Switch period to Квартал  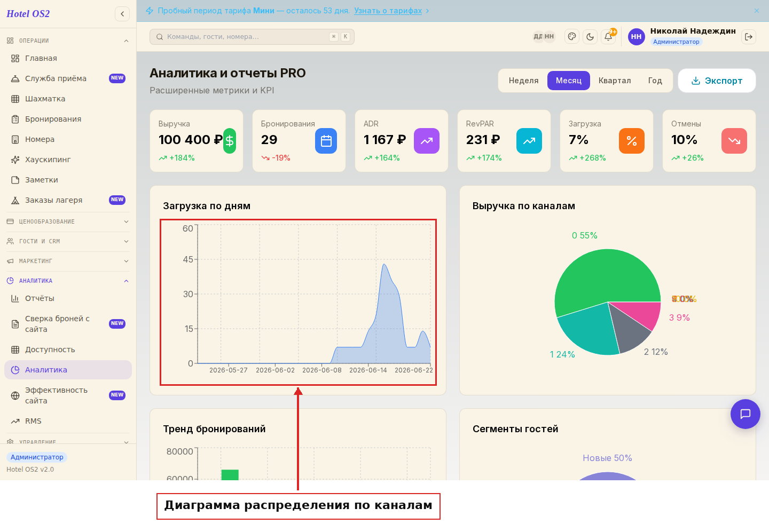coord(615,81)
